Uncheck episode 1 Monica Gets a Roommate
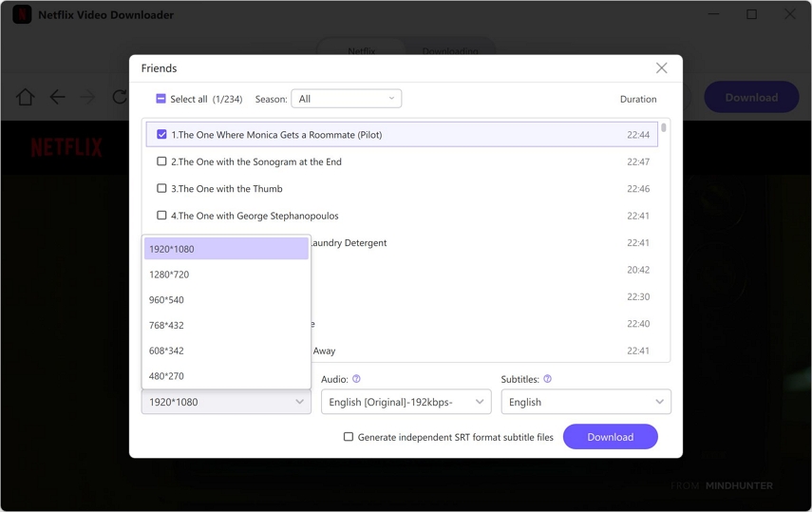The image size is (812, 512). (x=161, y=134)
